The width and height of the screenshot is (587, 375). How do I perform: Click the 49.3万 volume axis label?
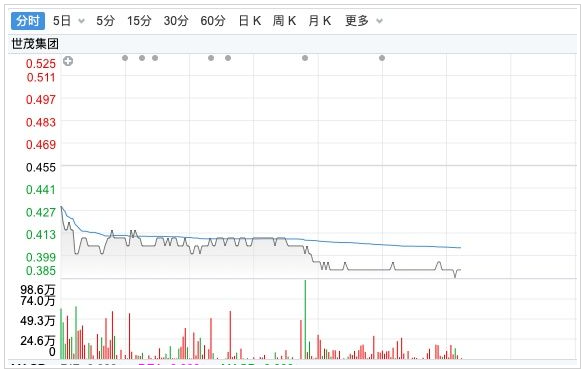(x=37, y=321)
